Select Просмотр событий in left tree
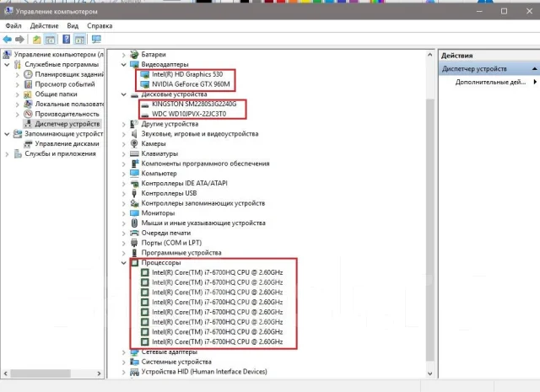The height and width of the screenshot is (392, 540). 65,84
